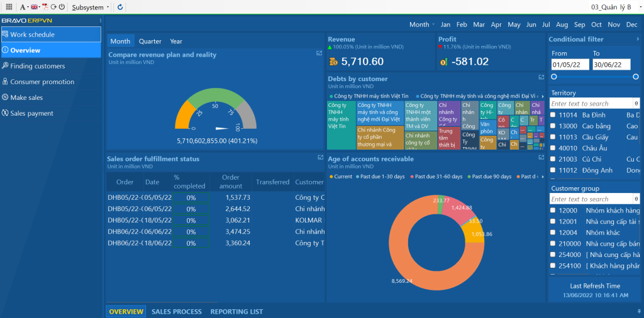This screenshot has width=644, height=318.
Task: Open the Subsystem dropdown menu
Action: click(91, 8)
